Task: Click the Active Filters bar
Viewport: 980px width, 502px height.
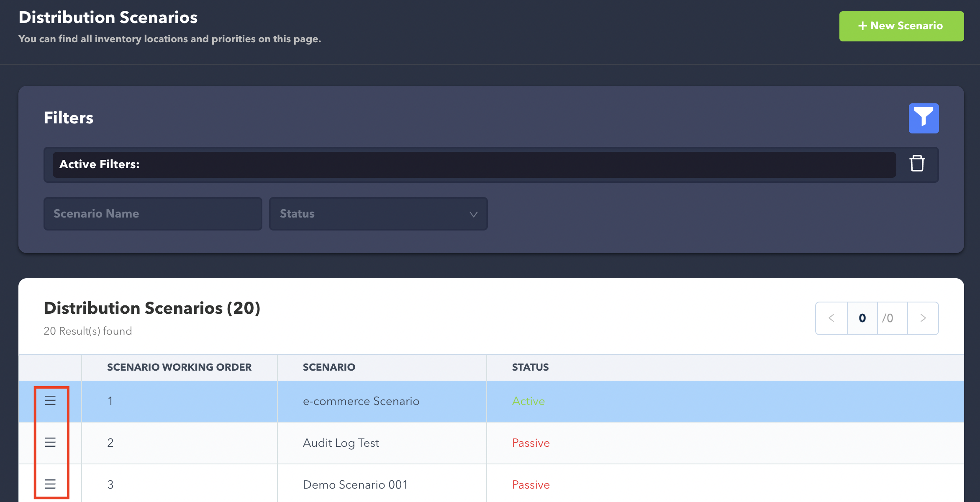Action: tap(474, 164)
